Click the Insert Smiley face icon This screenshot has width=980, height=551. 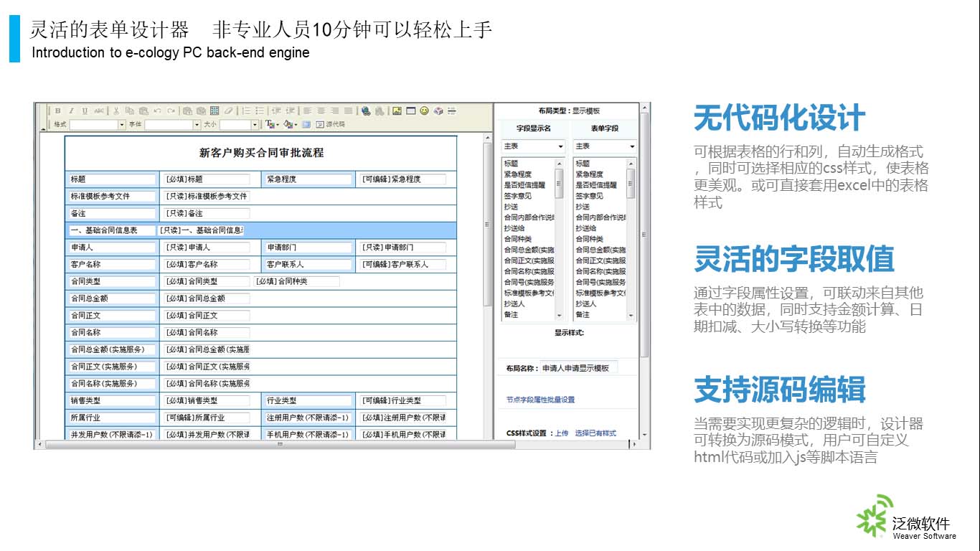point(424,110)
